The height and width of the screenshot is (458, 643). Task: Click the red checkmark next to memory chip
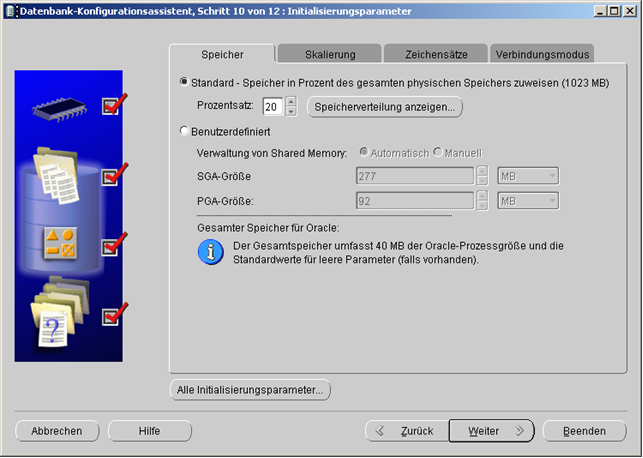[x=114, y=104]
